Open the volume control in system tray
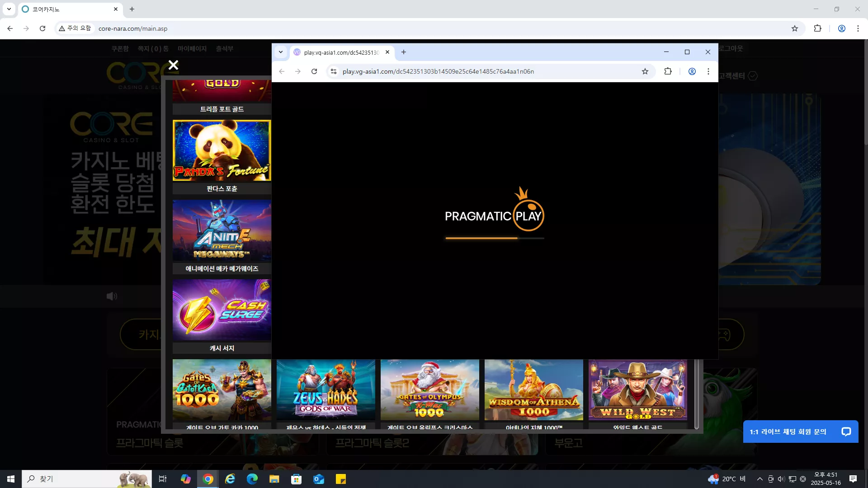 click(781, 479)
